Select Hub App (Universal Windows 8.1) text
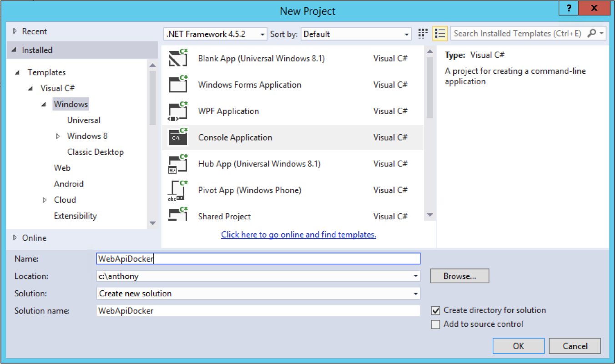 [259, 164]
